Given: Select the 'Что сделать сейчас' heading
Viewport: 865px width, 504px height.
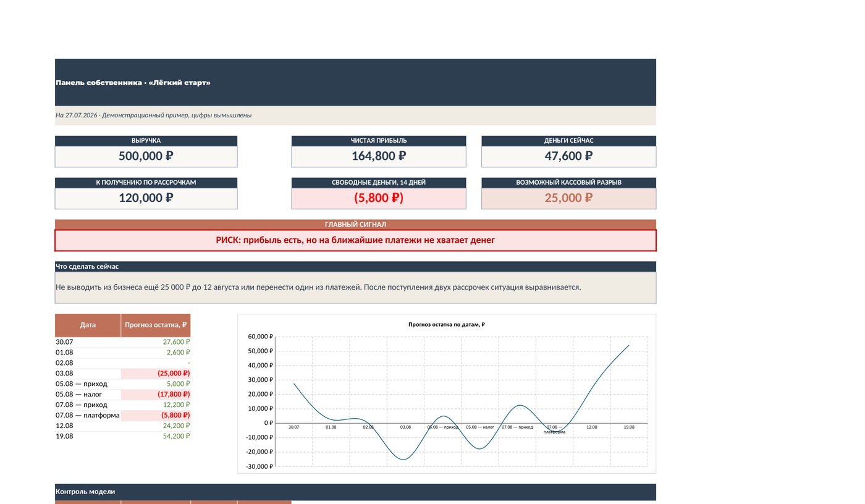Looking at the screenshot, I should pyautogui.click(x=355, y=267).
